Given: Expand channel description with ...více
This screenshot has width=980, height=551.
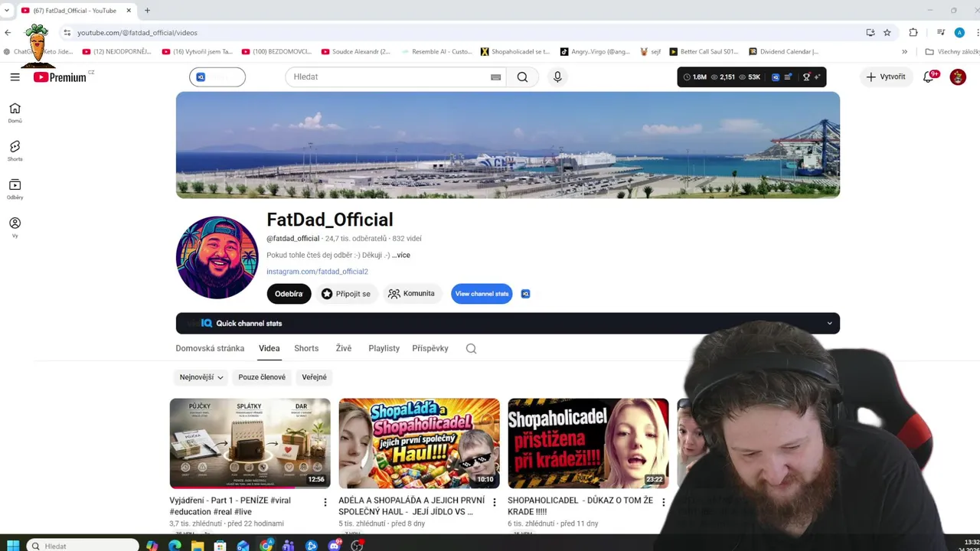Looking at the screenshot, I should pos(401,255).
